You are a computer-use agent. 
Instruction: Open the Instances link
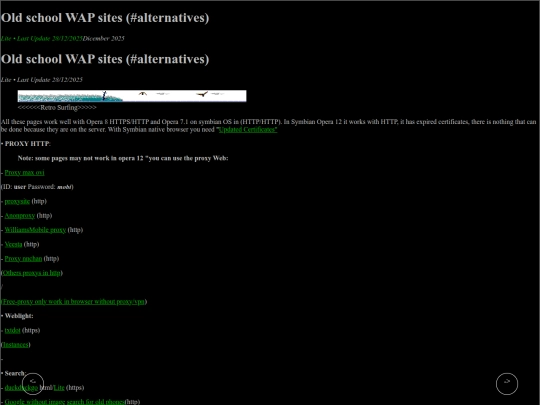click(x=15, y=345)
